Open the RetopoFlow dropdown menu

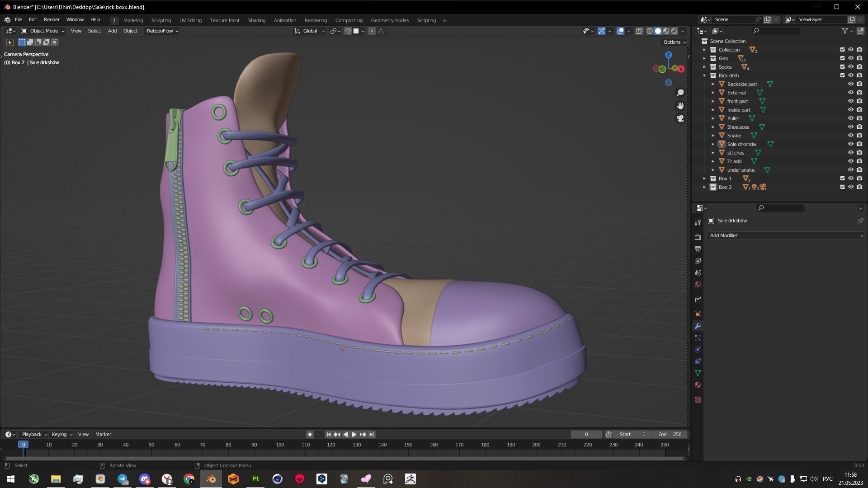coord(162,31)
